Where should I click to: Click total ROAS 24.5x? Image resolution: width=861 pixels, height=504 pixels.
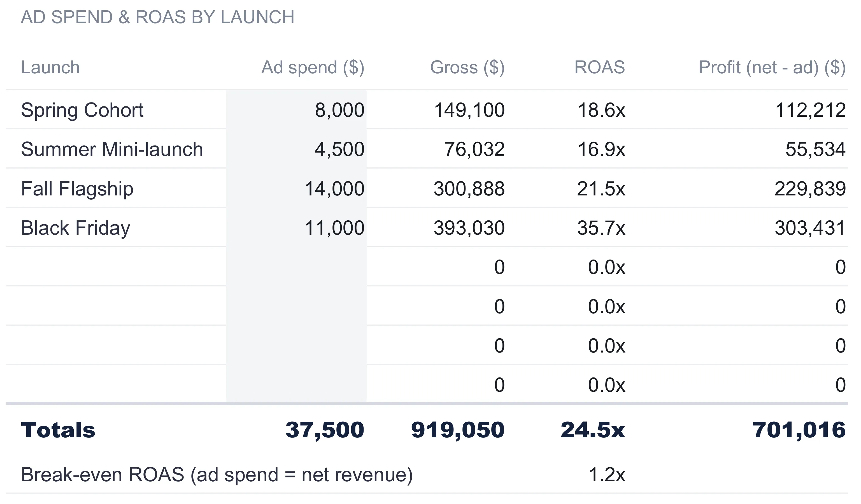coord(593,430)
